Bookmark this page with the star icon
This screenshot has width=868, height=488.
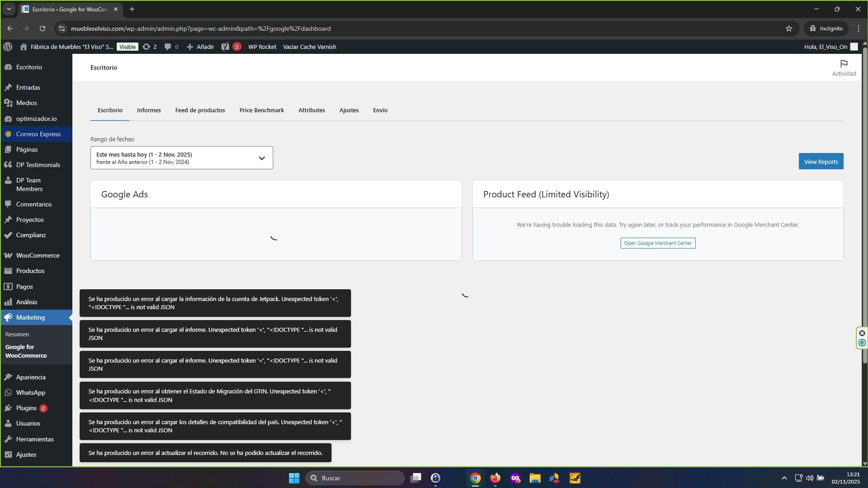(789, 29)
